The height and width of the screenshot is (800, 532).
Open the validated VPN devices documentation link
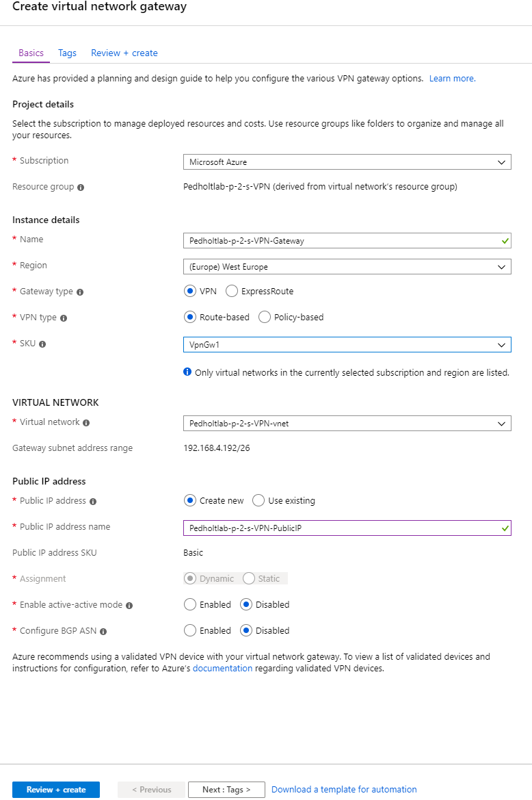pyautogui.click(x=222, y=668)
